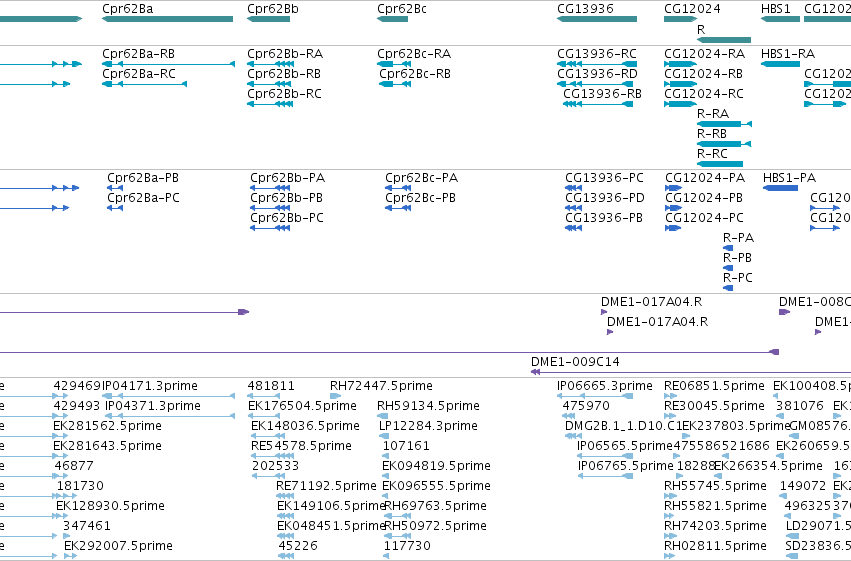This screenshot has height=561, width=851.
Task: Select EST EK094819.5prime label
Action: (436, 466)
